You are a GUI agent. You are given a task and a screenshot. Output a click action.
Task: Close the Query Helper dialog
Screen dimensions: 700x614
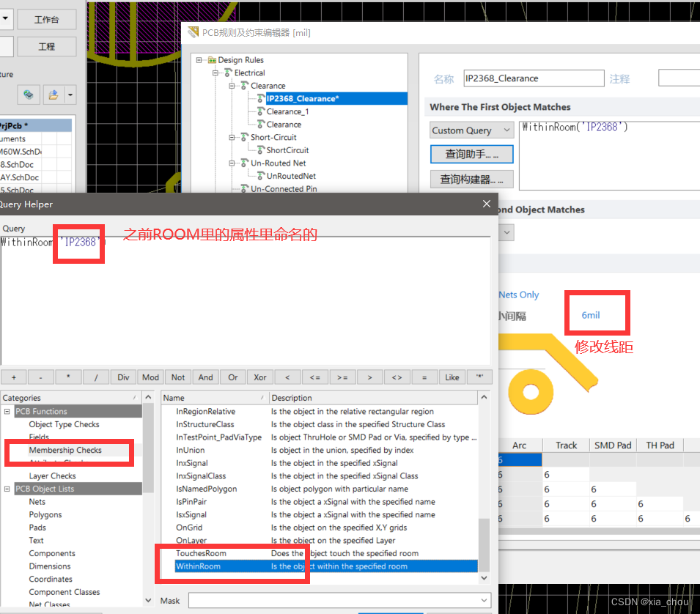[487, 204]
